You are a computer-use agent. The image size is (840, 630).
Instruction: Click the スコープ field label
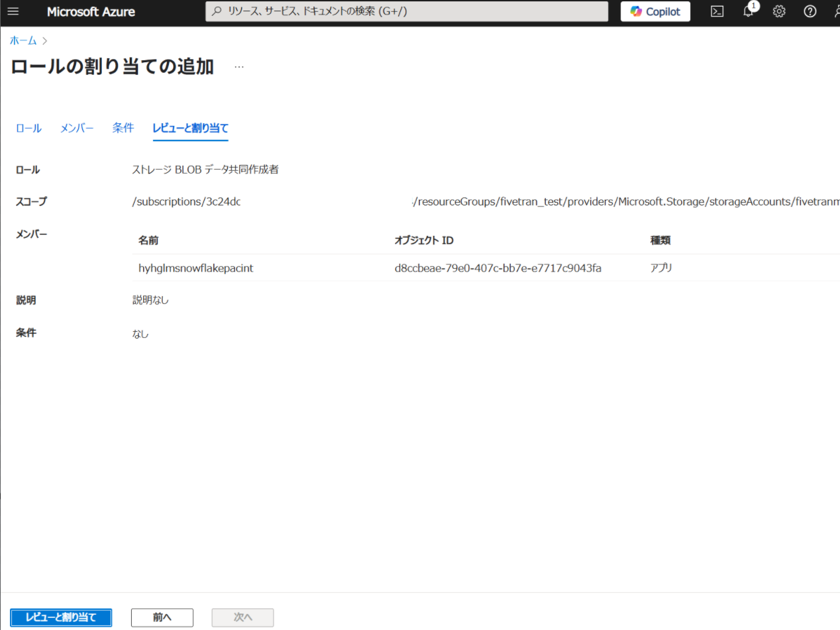tap(31, 201)
